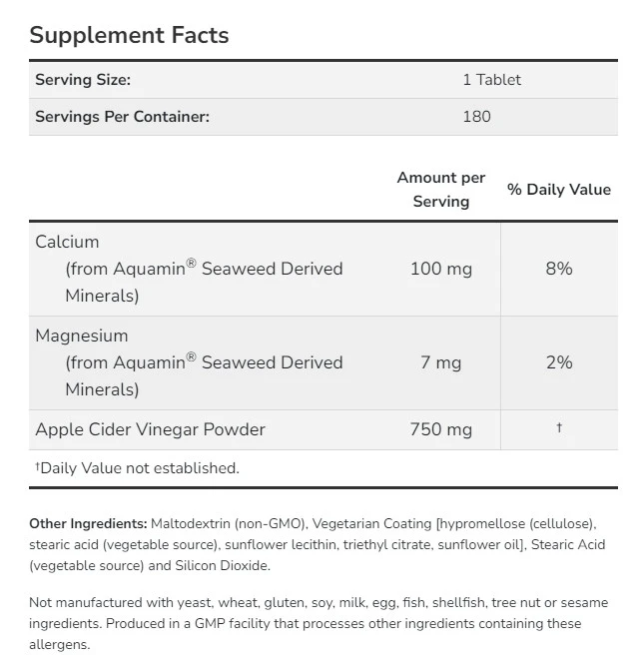Click the % Daily Value column header
Image resolution: width=644 pixels, height=668 pixels.
point(559,189)
